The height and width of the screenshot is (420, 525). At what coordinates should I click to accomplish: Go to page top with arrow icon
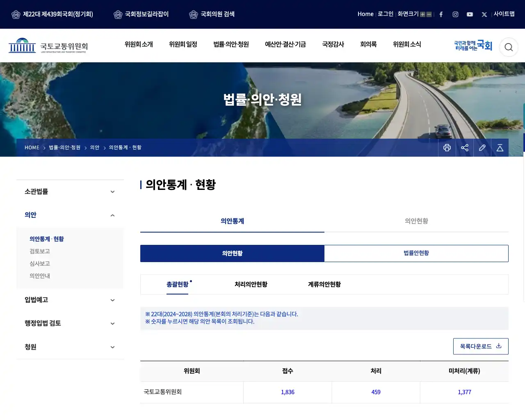pos(500,148)
